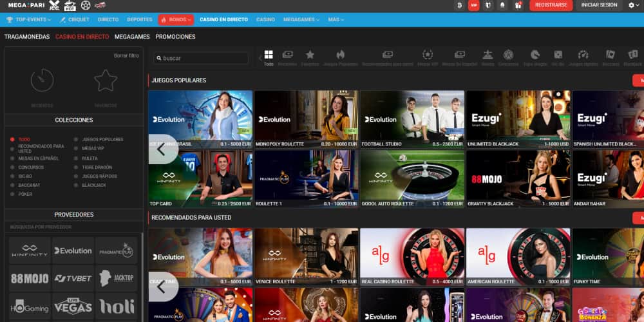The width and height of the screenshot is (644, 322).
Task: Open the HOT games icon in header
Action: [x=70, y=5]
